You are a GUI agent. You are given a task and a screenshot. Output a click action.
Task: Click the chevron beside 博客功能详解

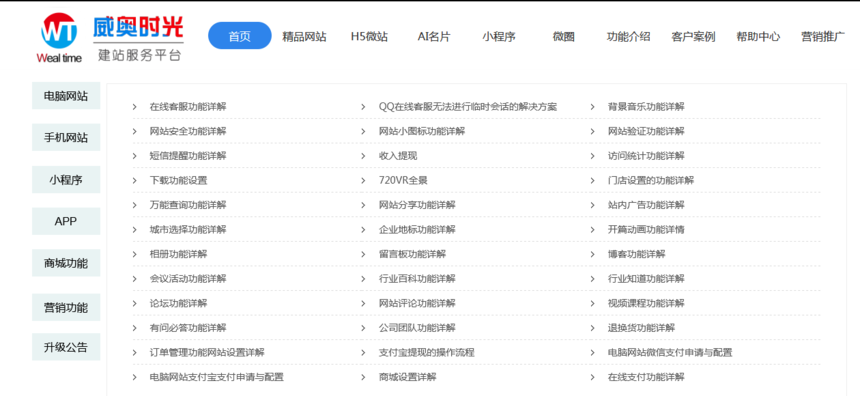click(592, 254)
